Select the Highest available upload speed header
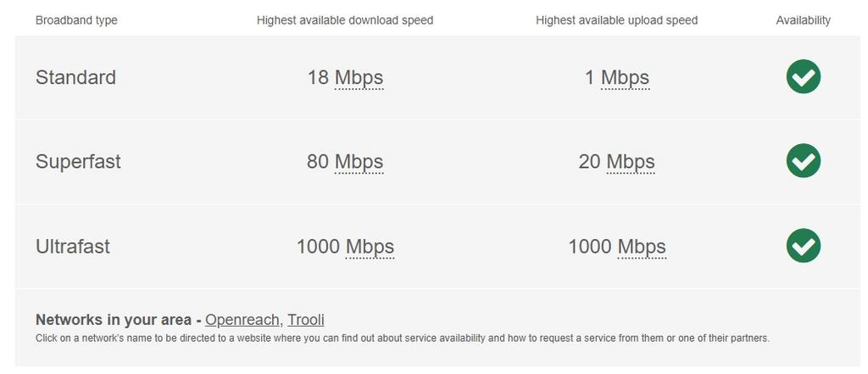The width and height of the screenshot is (868, 374). pyautogui.click(x=616, y=20)
